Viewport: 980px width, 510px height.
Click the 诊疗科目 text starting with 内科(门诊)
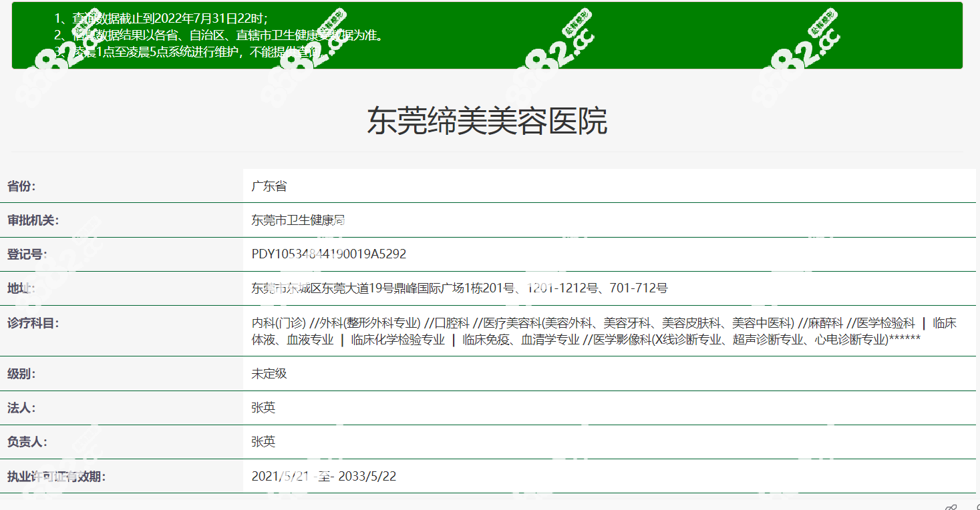click(604, 331)
